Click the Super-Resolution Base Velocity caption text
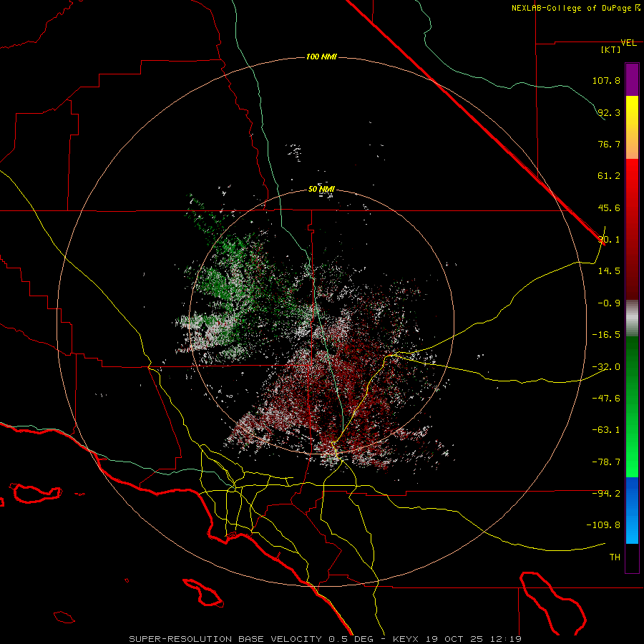This screenshot has width=644, height=644. 326,639
